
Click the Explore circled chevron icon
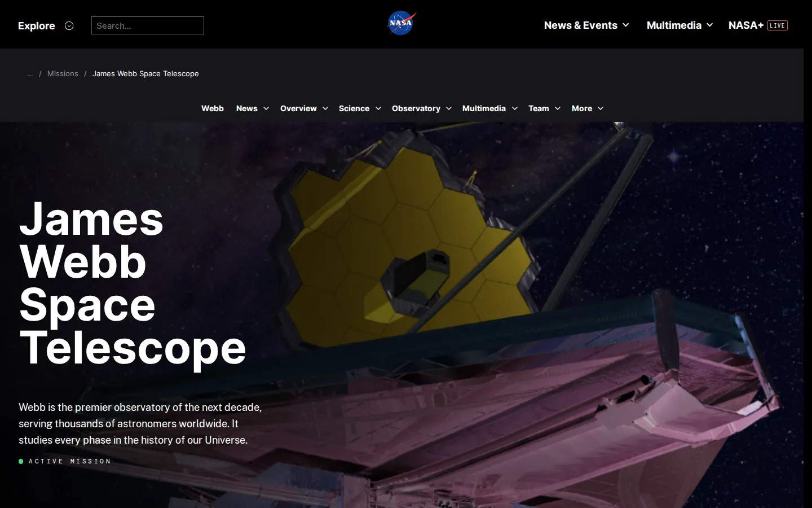point(69,25)
